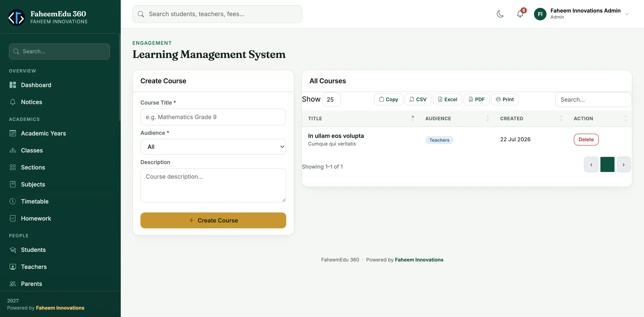Follow the sidebar footer Faheem Innovations link
Screen dimensions: 644x317
pyautogui.click(x=60, y=308)
